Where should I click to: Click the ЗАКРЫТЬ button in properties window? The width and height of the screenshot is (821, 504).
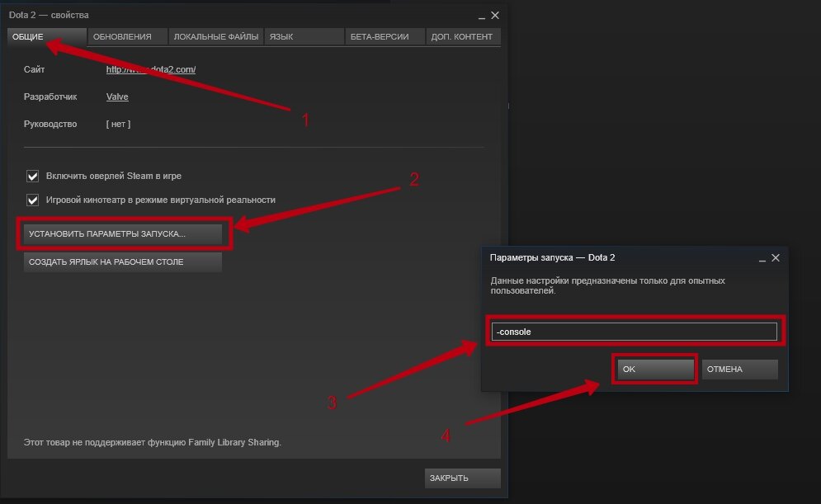coord(462,478)
